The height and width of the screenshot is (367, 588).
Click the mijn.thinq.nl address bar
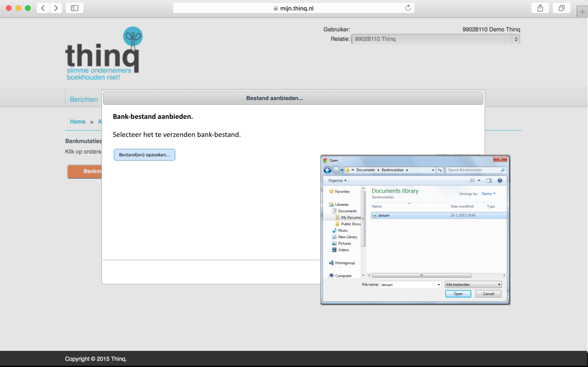tap(294, 8)
